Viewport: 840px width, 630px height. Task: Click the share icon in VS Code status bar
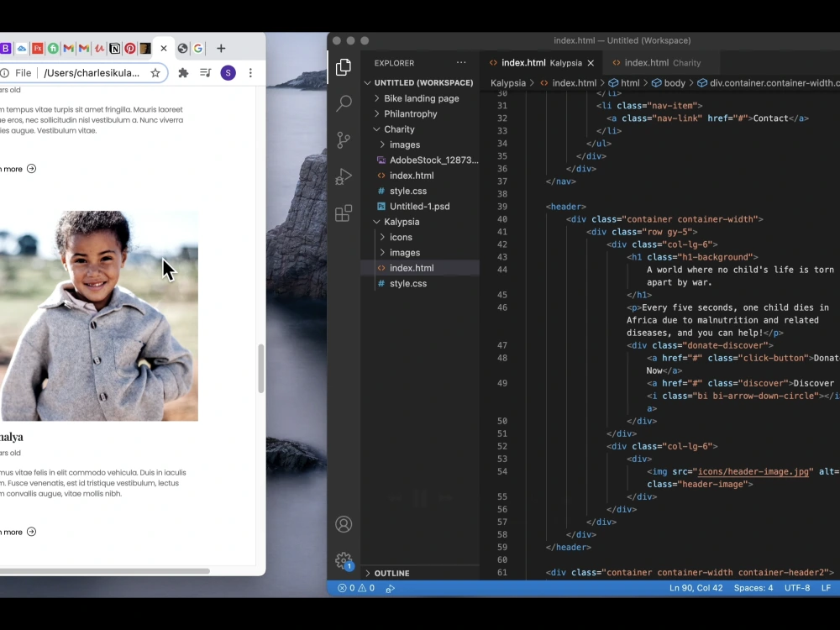390,588
